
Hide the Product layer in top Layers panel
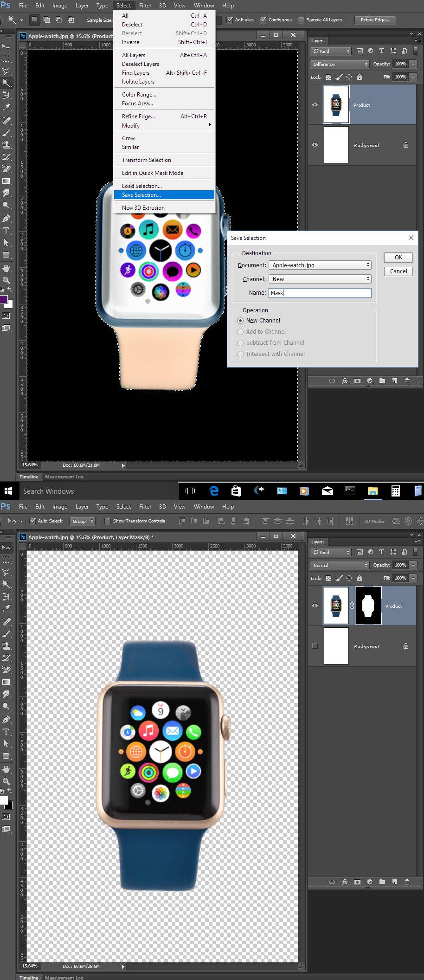tap(315, 104)
